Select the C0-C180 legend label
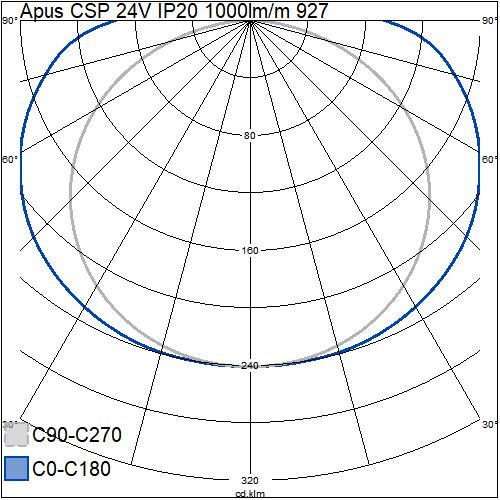 coord(72,469)
